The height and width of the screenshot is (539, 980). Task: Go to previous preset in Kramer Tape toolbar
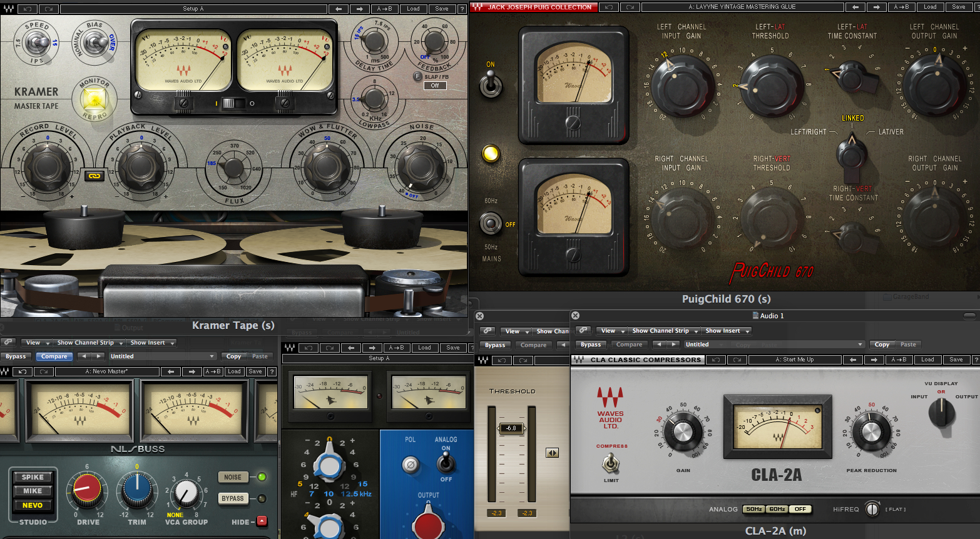[338, 9]
